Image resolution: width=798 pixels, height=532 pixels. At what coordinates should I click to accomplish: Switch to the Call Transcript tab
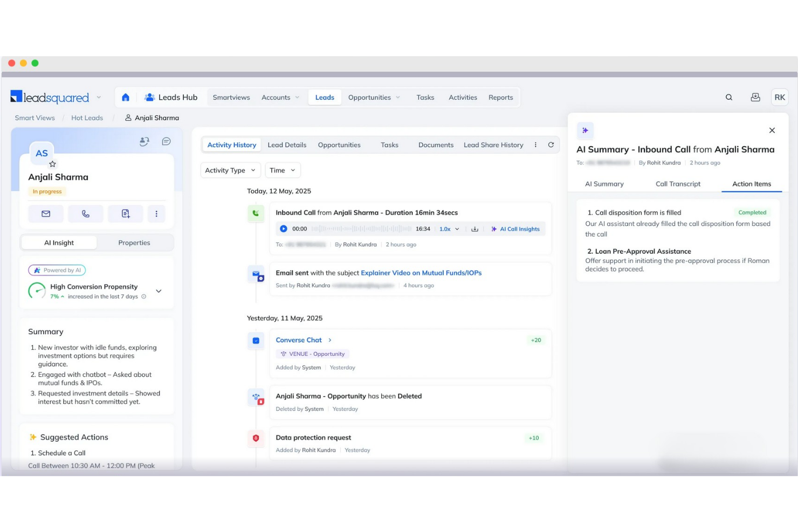point(678,184)
